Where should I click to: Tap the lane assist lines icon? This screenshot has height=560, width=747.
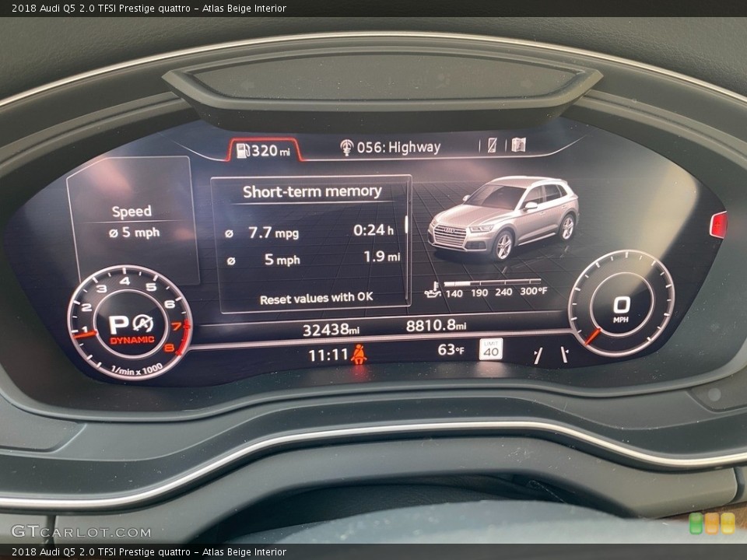tap(552, 355)
